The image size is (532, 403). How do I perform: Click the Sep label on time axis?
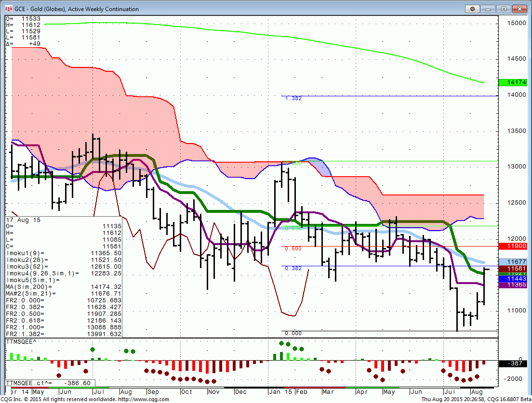tap(153, 392)
